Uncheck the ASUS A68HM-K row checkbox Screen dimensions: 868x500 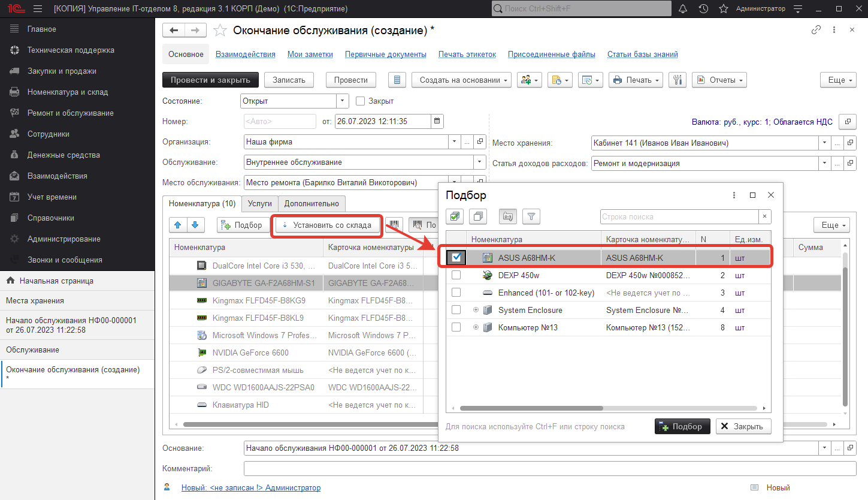pyautogui.click(x=456, y=257)
